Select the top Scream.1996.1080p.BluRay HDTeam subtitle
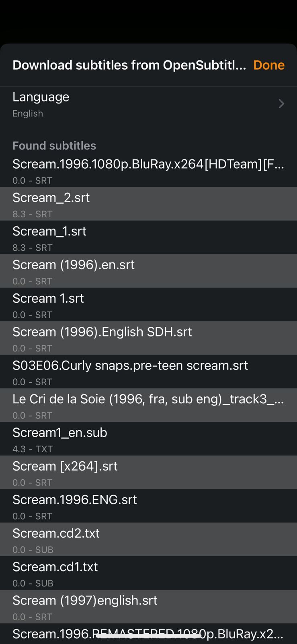This screenshot has height=644, width=297. (x=149, y=170)
